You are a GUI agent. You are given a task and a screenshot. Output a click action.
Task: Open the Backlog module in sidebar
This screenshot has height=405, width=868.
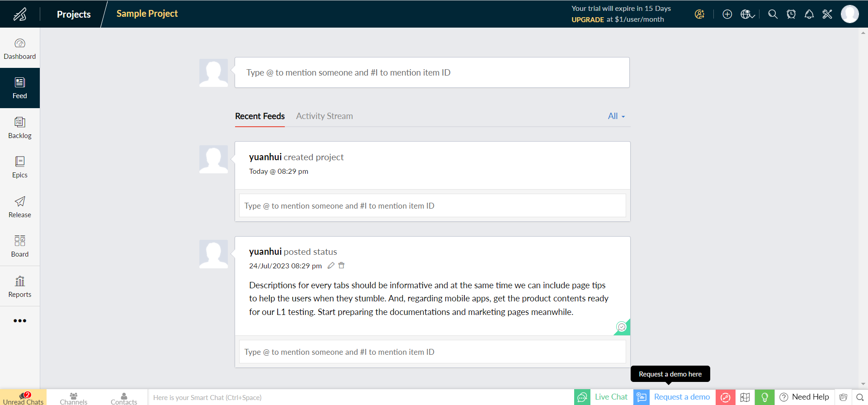click(20, 128)
